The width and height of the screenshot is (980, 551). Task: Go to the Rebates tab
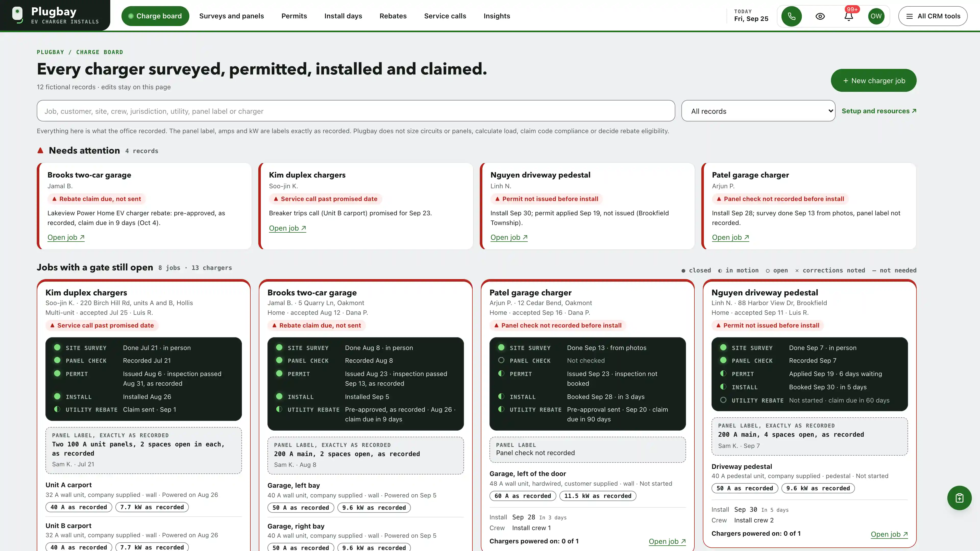[393, 16]
